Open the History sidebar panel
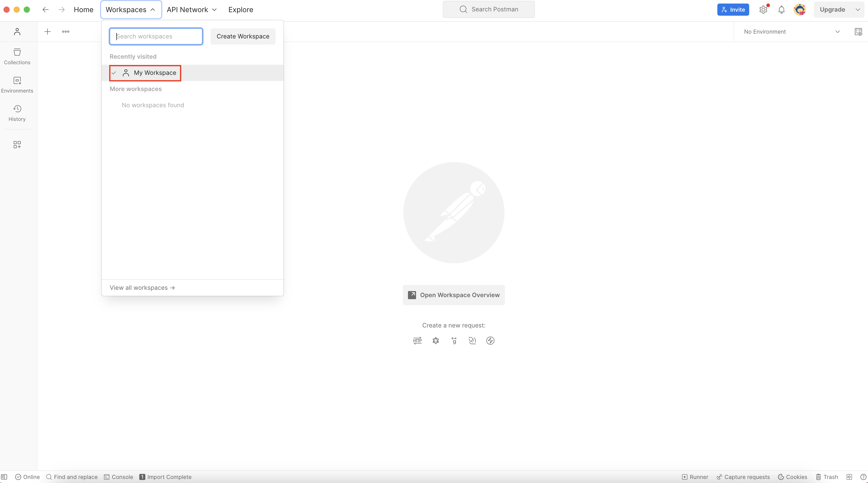The height and width of the screenshot is (483, 868). (x=17, y=113)
